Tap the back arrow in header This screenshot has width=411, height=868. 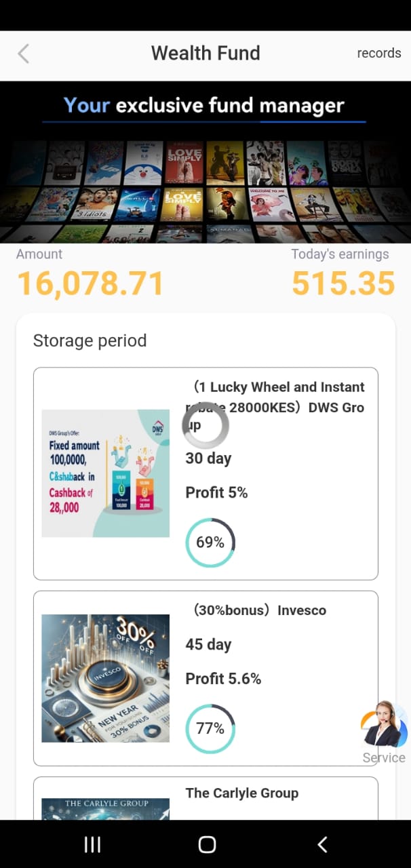click(24, 54)
